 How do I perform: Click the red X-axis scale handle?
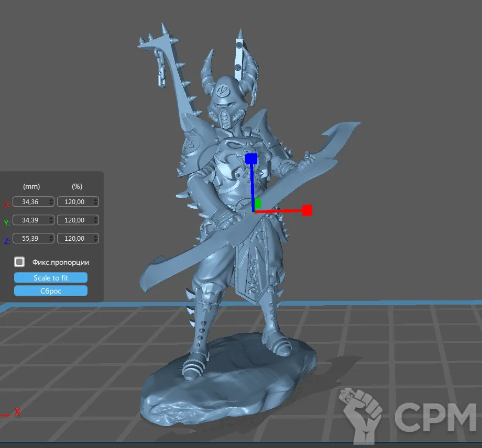pos(307,210)
